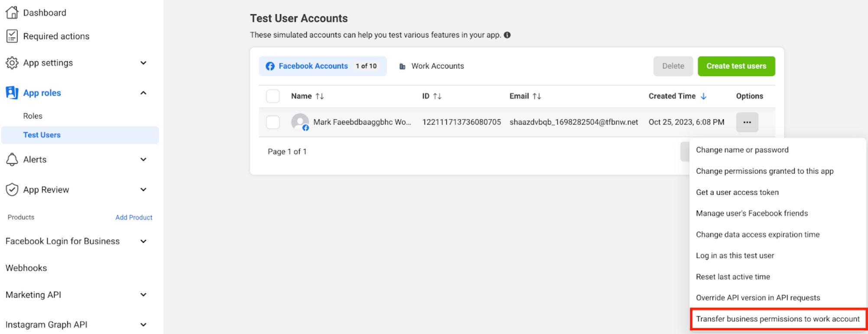Open the three-dot options button for Mark
The height and width of the screenshot is (334, 868).
pyautogui.click(x=747, y=122)
